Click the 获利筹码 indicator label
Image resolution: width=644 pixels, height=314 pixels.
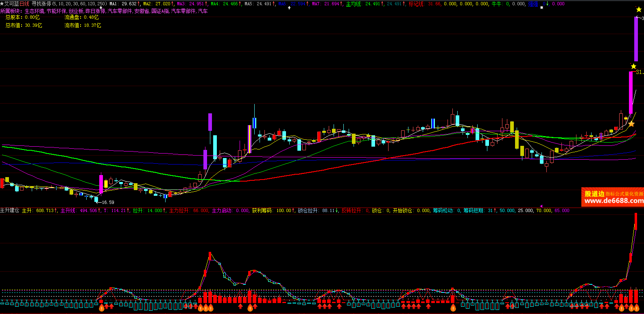point(260,210)
